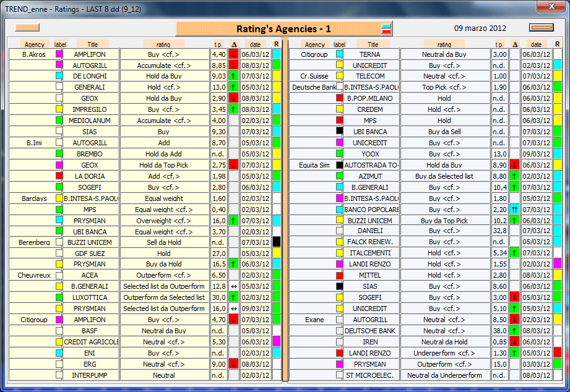Screen dimensions: 570x392
Task: Click the right date column header
Action: (536, 45)
